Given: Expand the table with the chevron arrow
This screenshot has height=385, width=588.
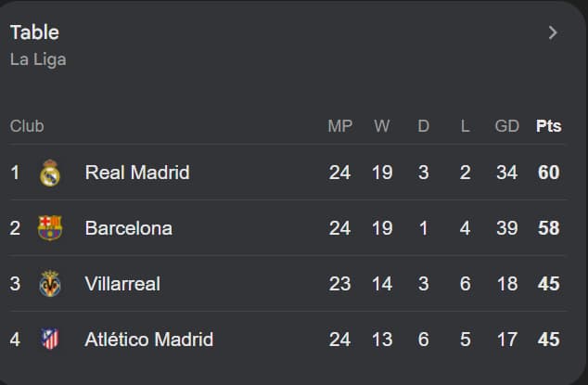Looking at the screenshot, I should (553, 32).
